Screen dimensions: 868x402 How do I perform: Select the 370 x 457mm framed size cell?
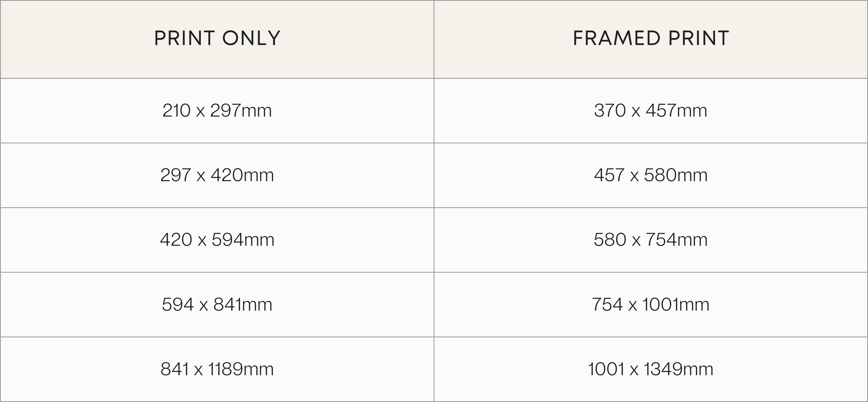(650, 110)
